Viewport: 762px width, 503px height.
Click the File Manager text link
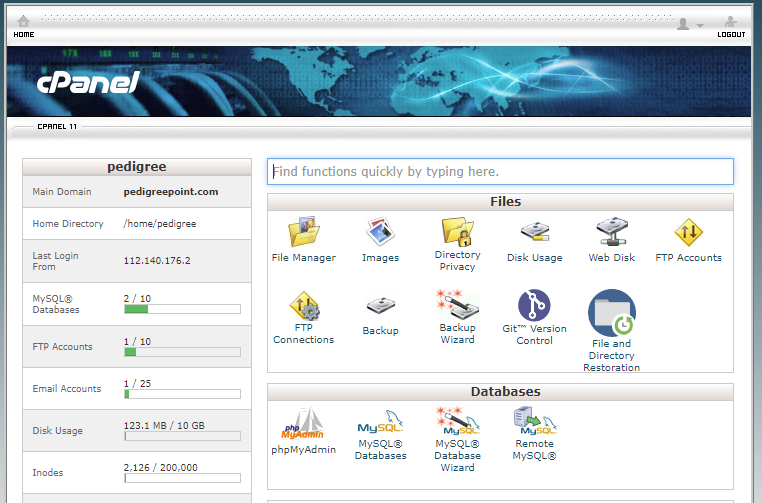click(304, 258)
